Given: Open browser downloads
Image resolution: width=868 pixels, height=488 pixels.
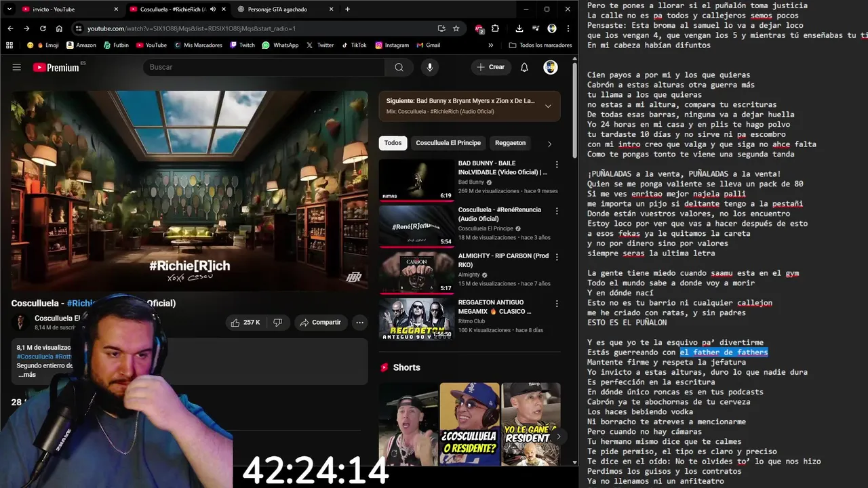Looking at the screenshot, I should point(519,28).
